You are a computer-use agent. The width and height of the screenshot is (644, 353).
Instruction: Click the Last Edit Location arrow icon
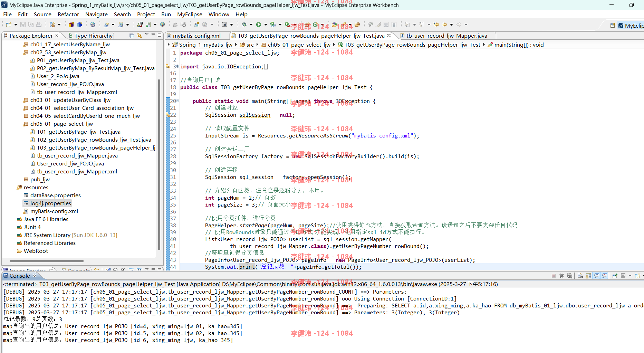point(436,25)
